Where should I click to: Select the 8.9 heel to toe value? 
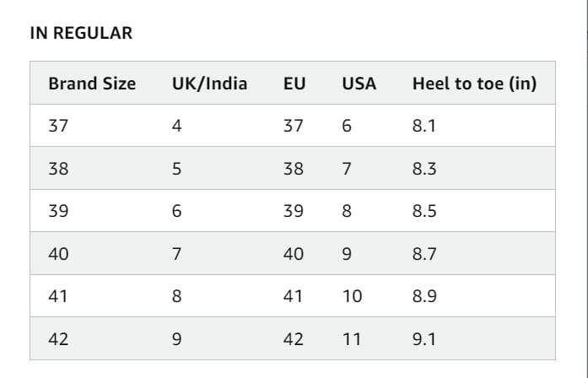coord(423,296)
